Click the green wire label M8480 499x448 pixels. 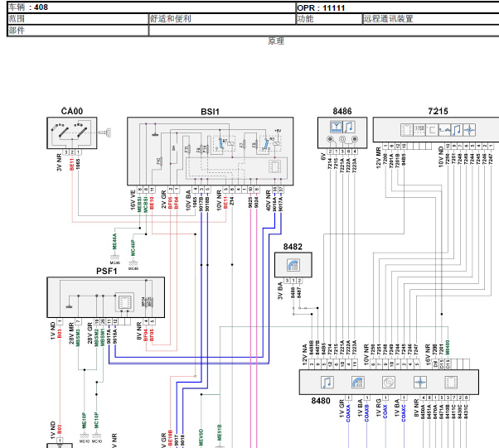coord(448,349)
